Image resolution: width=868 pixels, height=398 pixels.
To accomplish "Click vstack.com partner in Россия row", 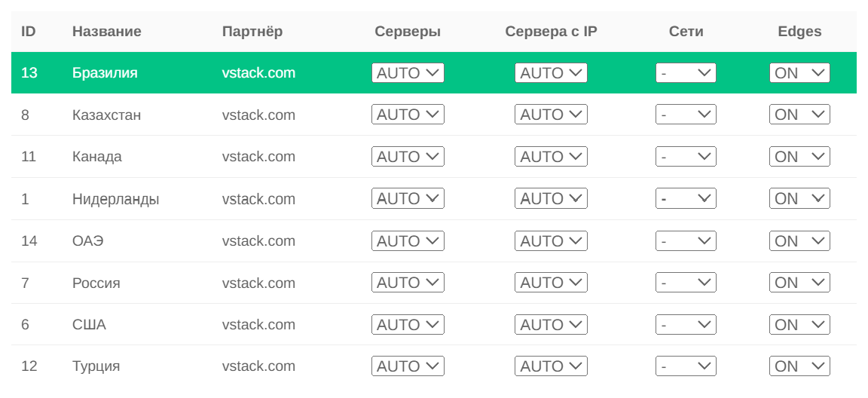I will point(258,283).
